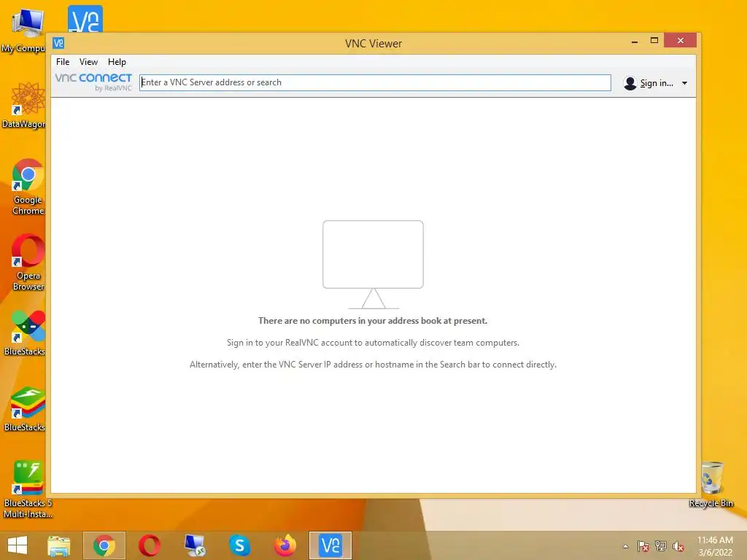Click the 'Sign in to your RealVNC account' text
Image resolution: width=747 pixels, height=560 pixels.
coord(373,343)
